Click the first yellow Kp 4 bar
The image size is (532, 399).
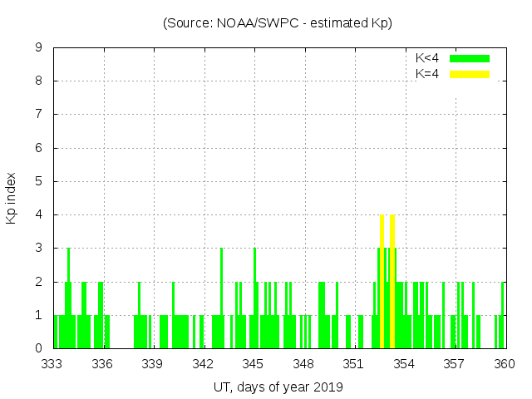382,283
